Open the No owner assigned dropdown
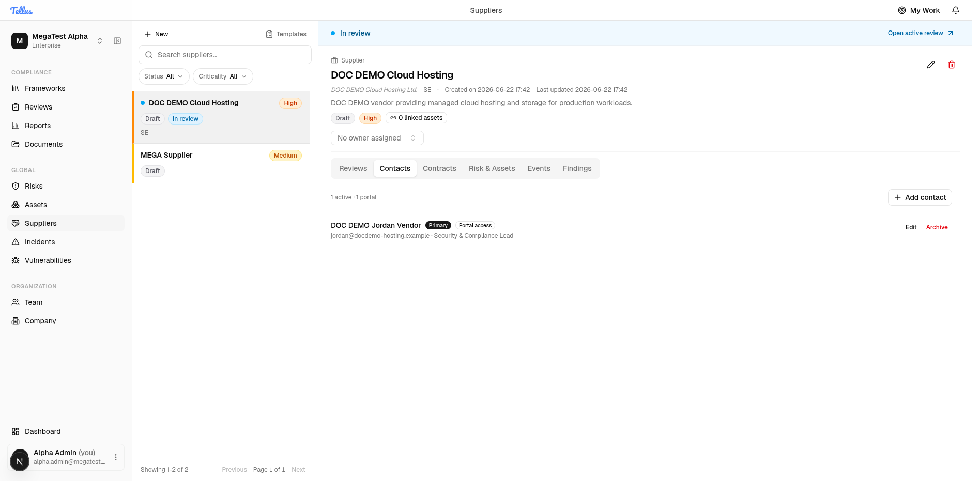The image size is (980, 481). (x=377, y=138)
